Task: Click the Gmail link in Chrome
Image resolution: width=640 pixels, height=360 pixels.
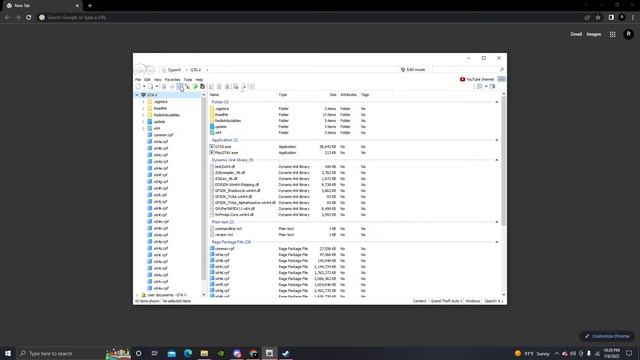Action: coord(576,34)
